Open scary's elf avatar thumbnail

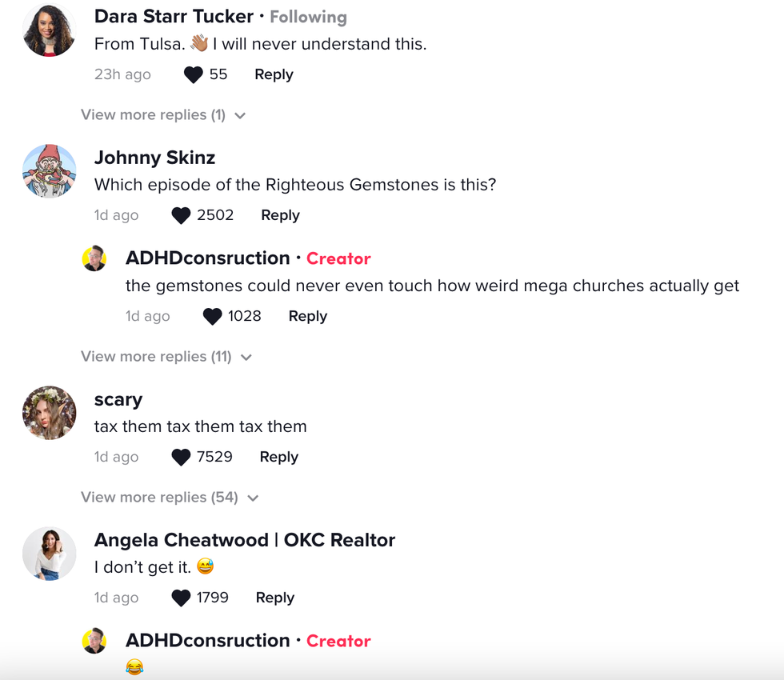point(49,413)
